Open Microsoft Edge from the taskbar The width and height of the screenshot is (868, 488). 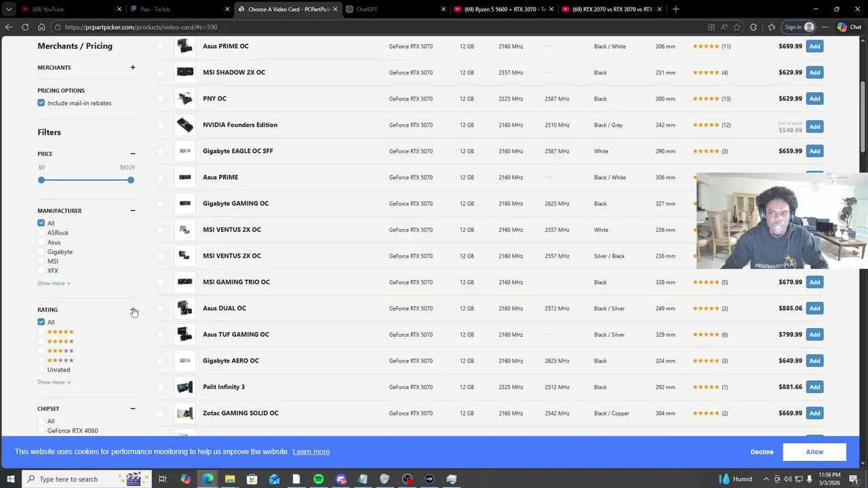coord(208,479)
